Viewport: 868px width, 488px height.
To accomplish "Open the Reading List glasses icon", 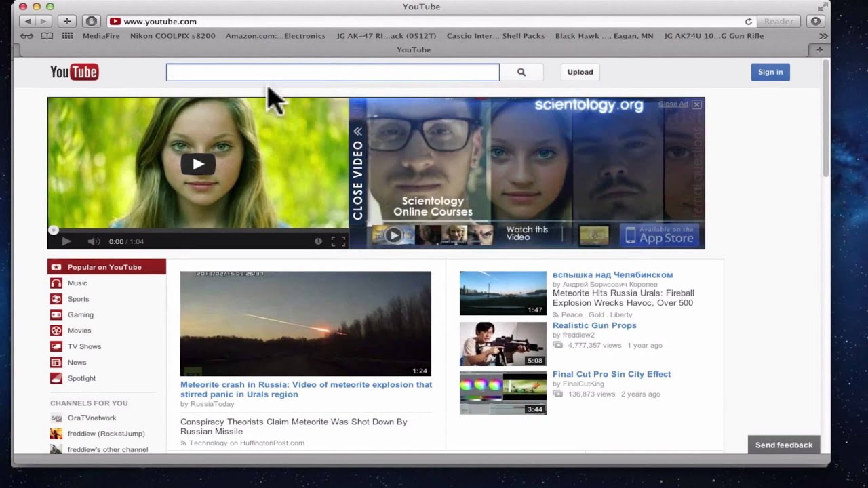I will pos(27,36).
